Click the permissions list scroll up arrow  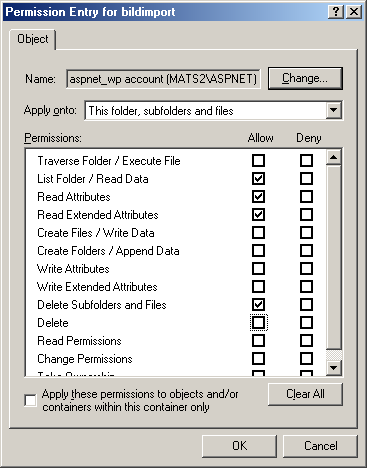click(x=334, y=157)
